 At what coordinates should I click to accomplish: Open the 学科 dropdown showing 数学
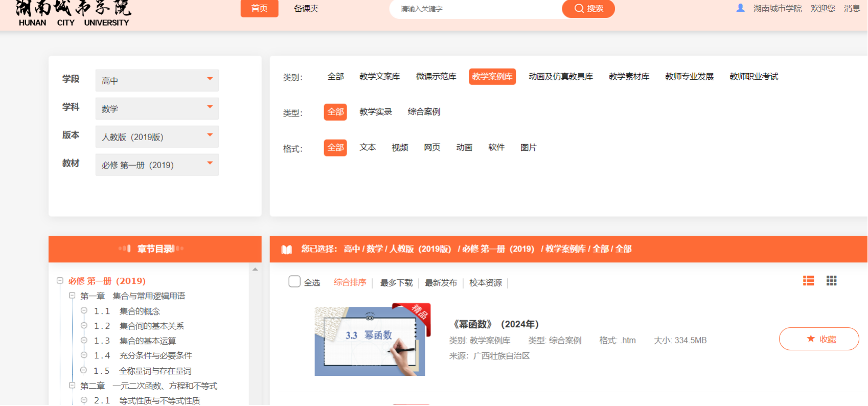157,108
